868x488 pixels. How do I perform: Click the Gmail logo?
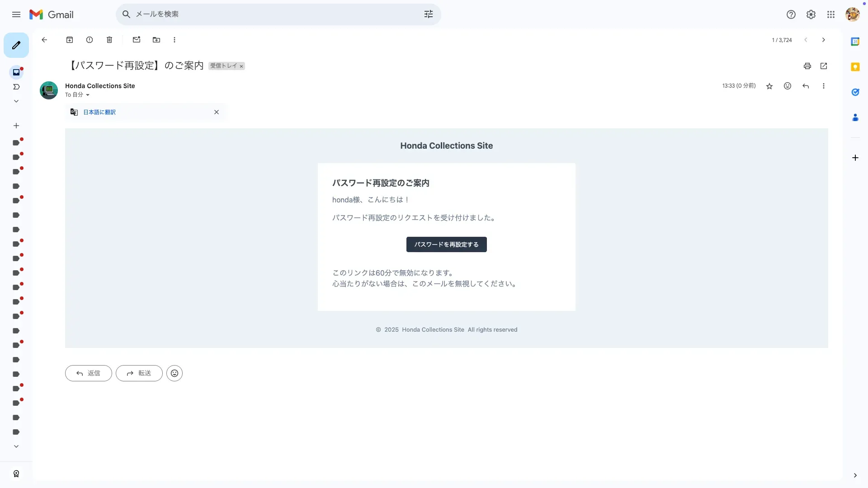[51, 14]
